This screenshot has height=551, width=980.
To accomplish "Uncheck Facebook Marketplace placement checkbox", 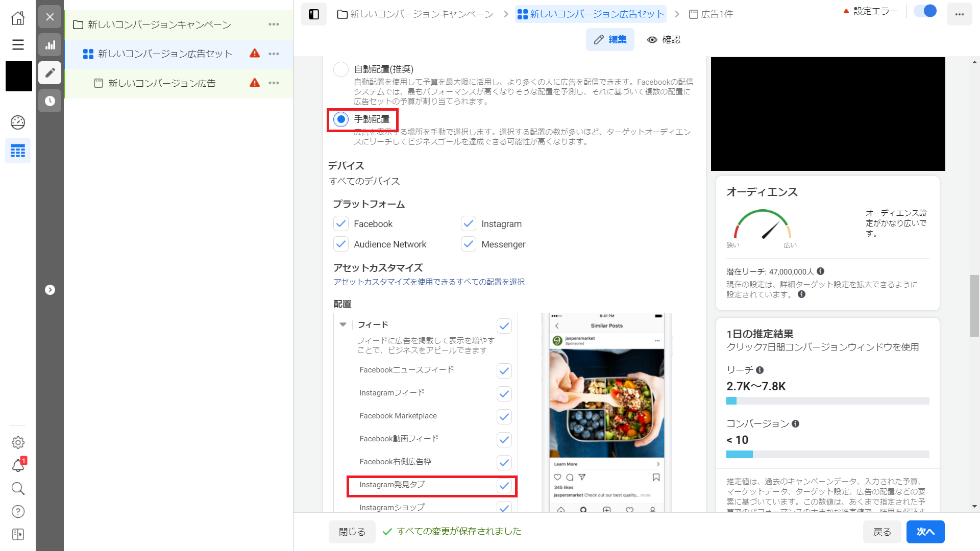I will coord(504,417).
